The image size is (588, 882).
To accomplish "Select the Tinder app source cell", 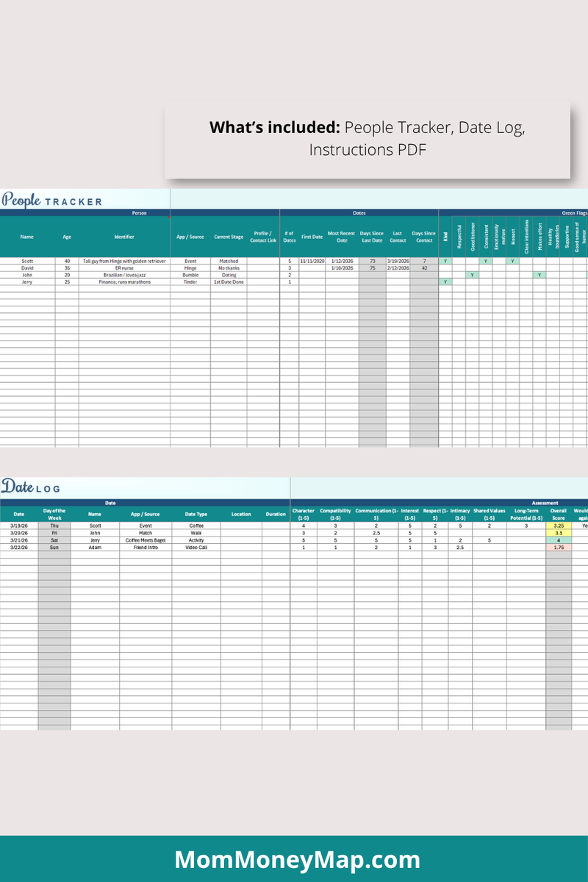I will 190,282.
